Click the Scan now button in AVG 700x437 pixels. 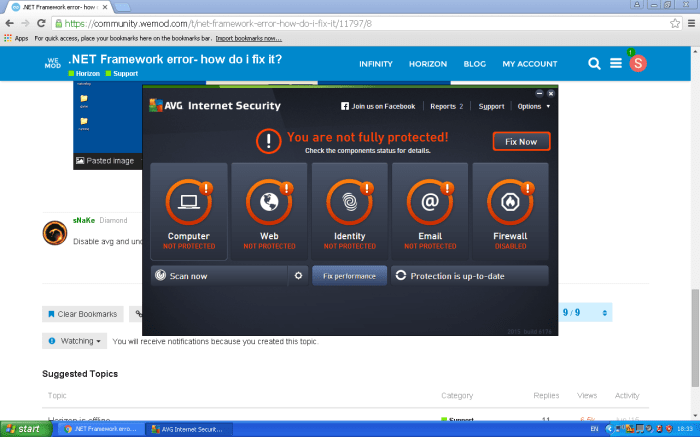(219, 276)
